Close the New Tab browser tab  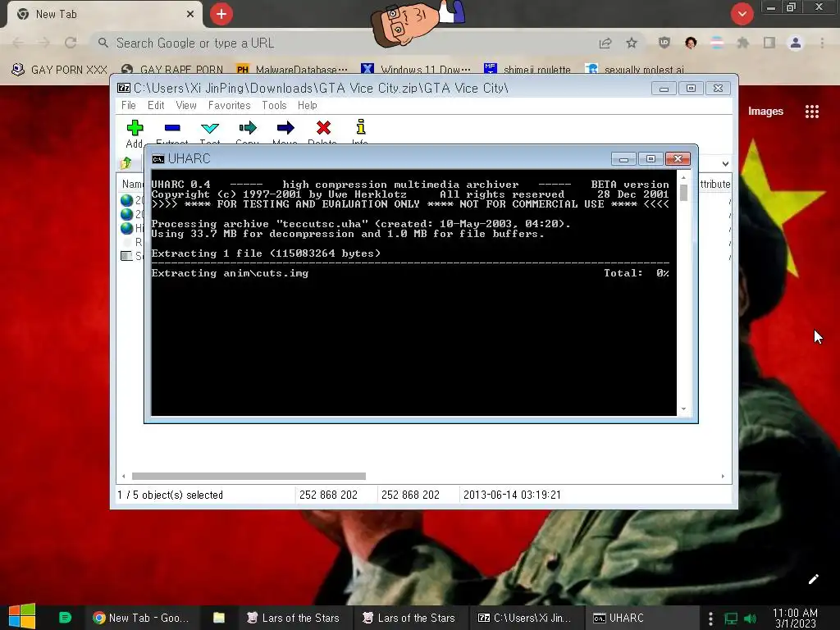click(190, 14)
